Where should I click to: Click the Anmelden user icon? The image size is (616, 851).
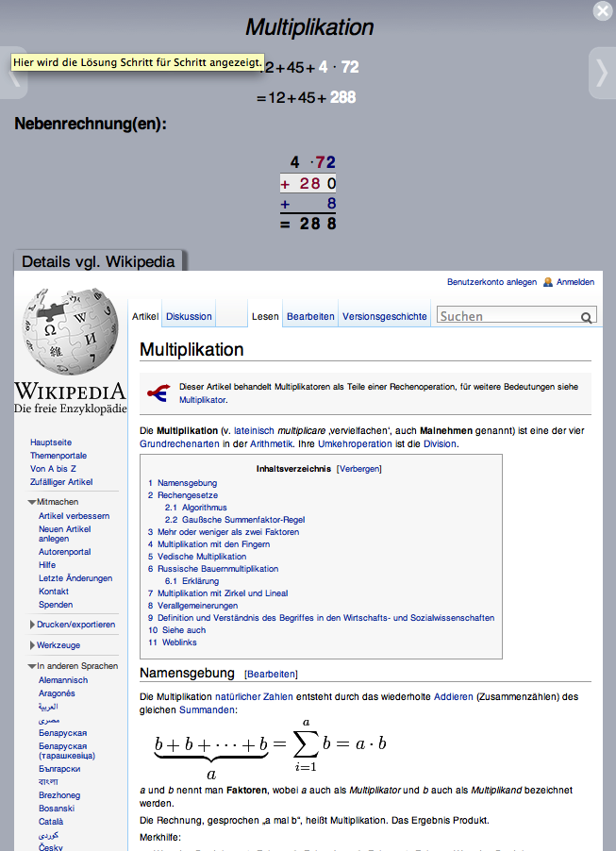[x=548, y=282]
